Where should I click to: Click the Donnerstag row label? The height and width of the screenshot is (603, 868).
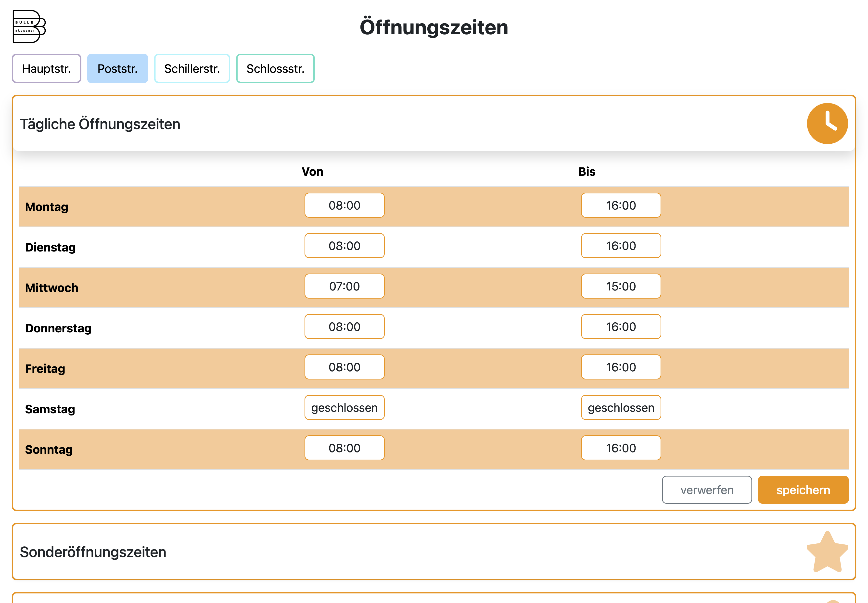coord(58,328)
